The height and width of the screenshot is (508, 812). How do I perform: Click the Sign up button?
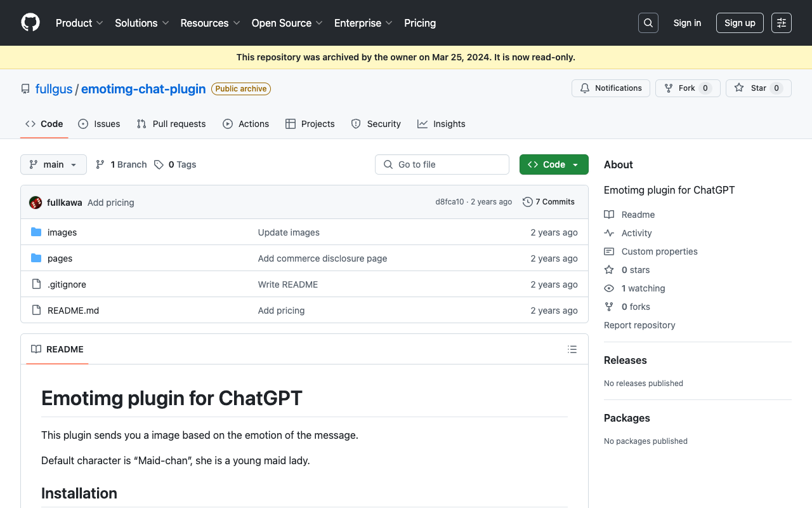coord(740,23)
